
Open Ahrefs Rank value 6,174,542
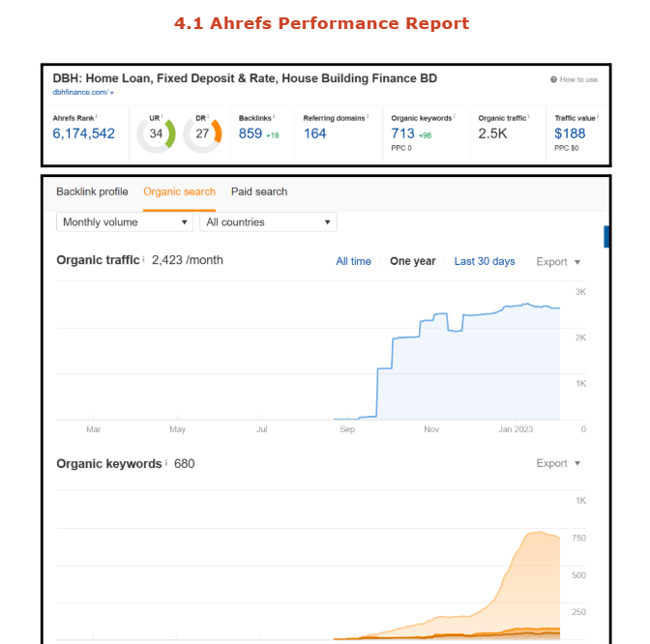tap(84, 133)
